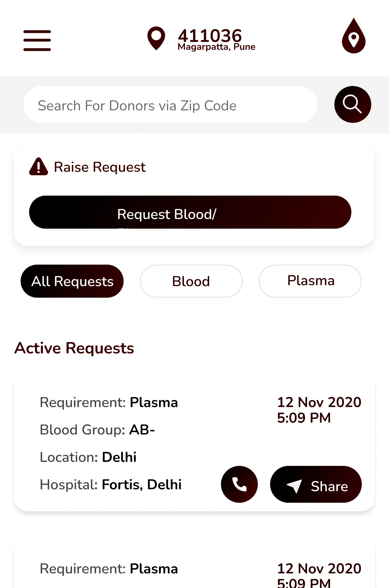389x588 pixels.
Task: Click the Request Blood/ button
Action: (190, 212)
